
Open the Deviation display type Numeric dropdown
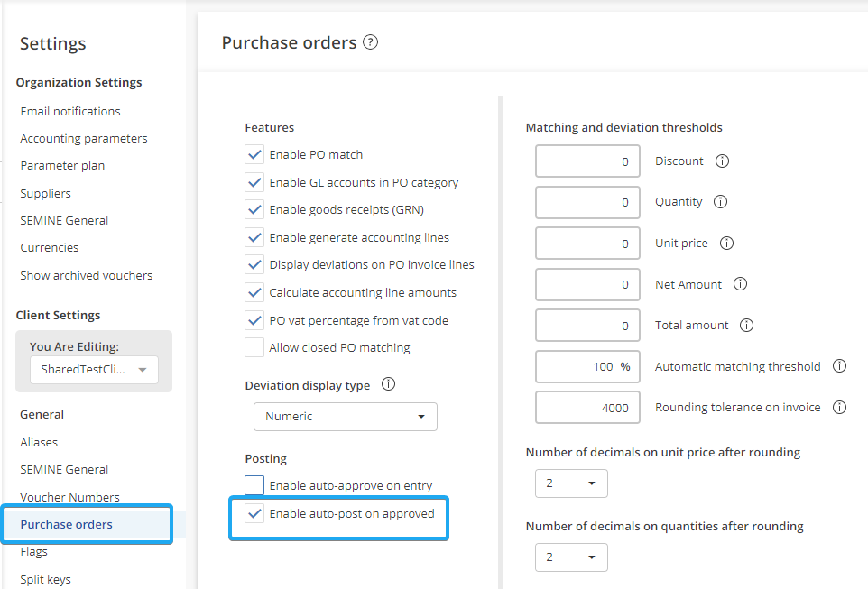[x=345, y=417]
